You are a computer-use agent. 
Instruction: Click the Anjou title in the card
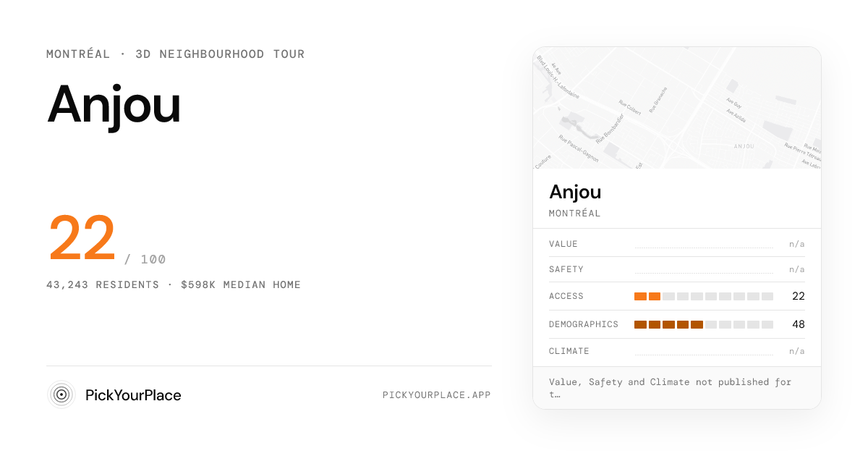(x=575, y=192)
